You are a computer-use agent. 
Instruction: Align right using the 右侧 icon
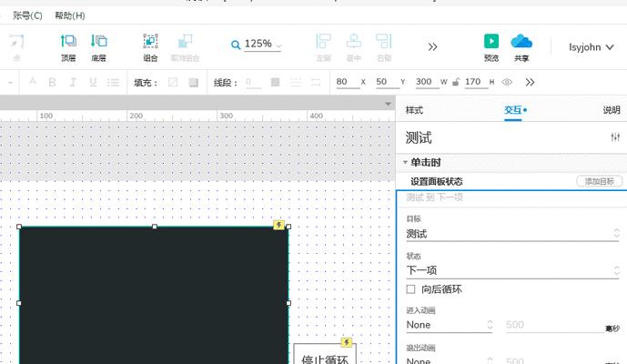click(384, 41)
